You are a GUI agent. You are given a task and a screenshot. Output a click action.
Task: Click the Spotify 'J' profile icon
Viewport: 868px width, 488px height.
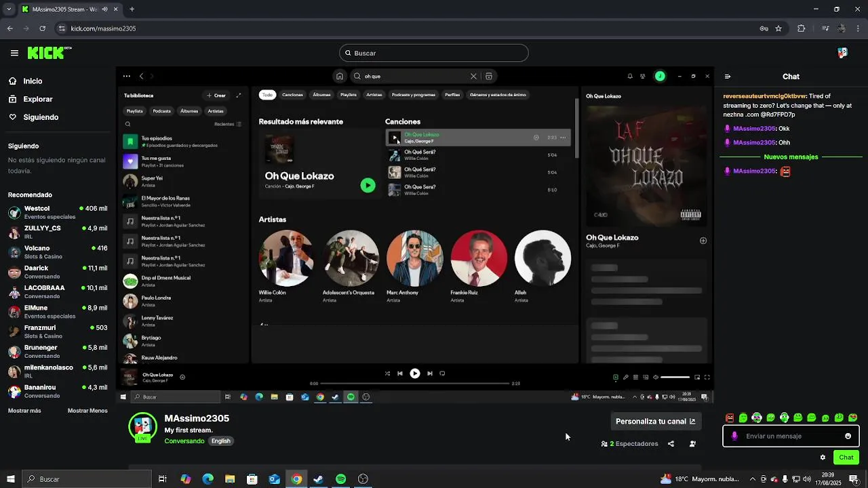[660, 77]
